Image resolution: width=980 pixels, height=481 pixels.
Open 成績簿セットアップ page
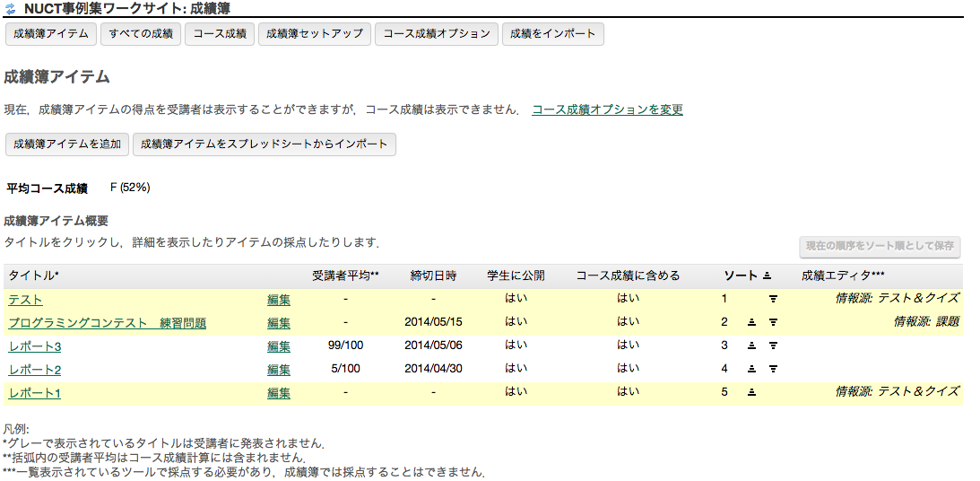(x=315, y=34)
